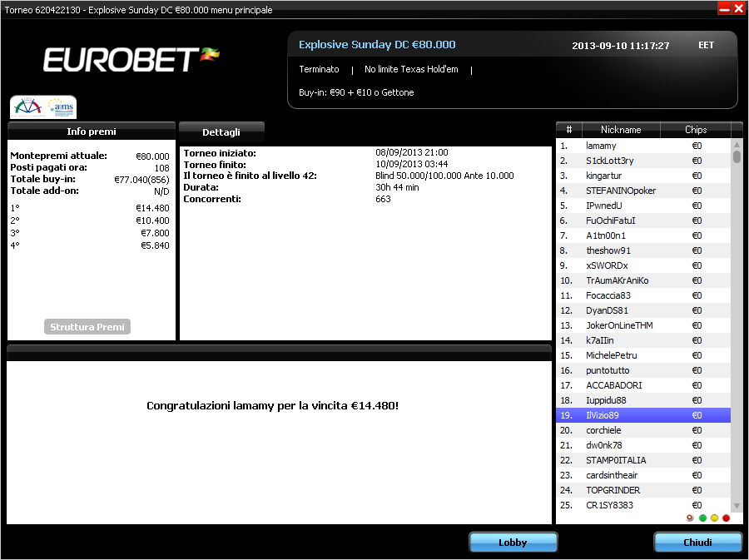
Task: Select player CR1SY8383
Action: coord(643,505)
